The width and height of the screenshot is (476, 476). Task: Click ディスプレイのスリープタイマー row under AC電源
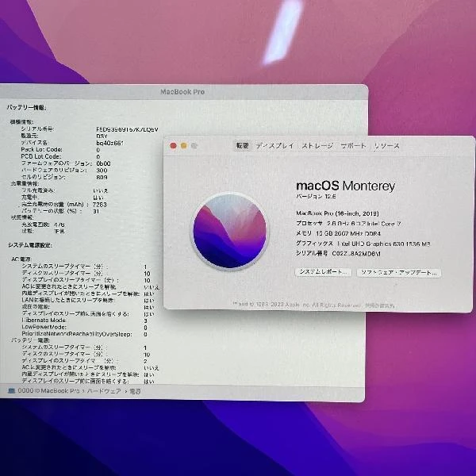coord(86,280)
